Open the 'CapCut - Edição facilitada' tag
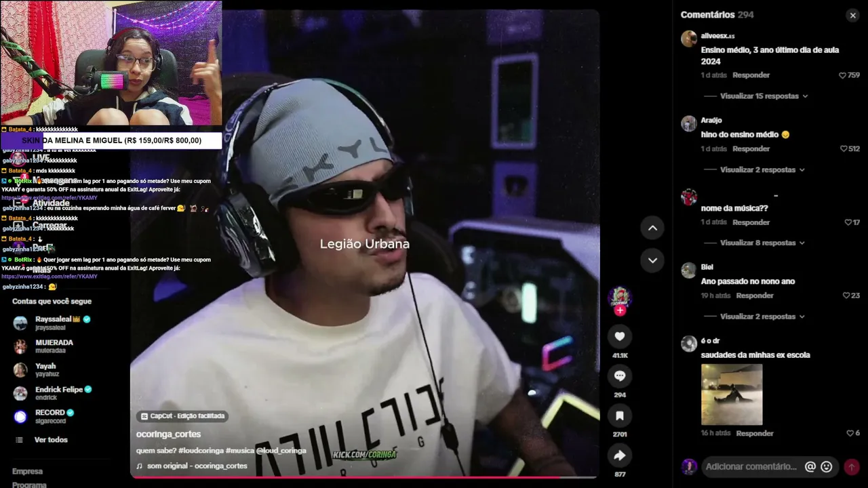This screenshot has width=868, height=488. (x=182, y=416)
